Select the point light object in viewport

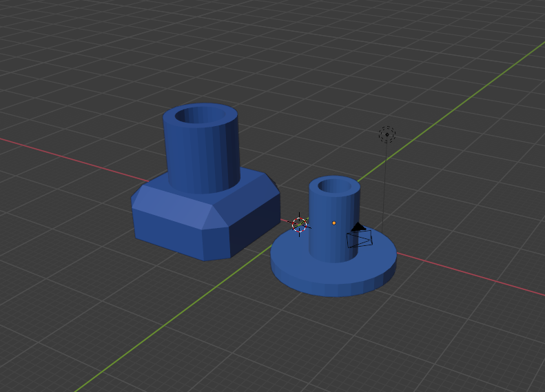click(387, 134)
